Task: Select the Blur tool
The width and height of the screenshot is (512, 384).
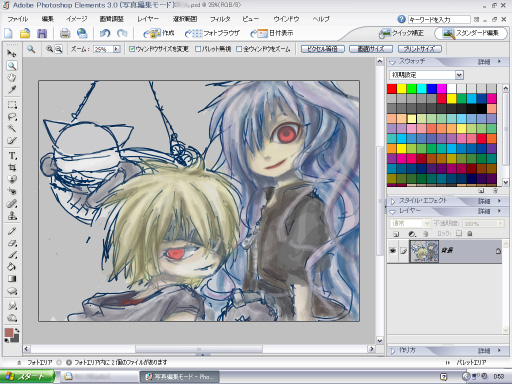Action: tap(12, 306)
